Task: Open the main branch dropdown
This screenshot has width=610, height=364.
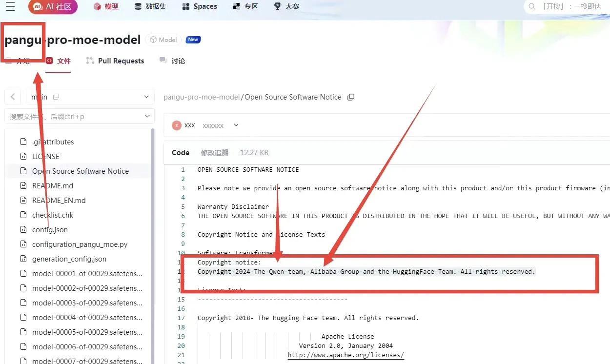Action: pos(90,97)
